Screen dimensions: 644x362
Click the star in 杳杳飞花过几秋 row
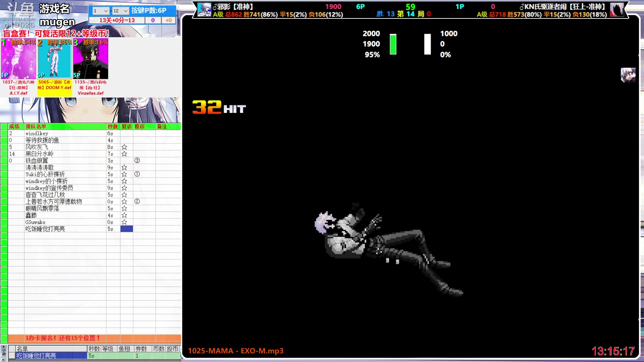124,195
